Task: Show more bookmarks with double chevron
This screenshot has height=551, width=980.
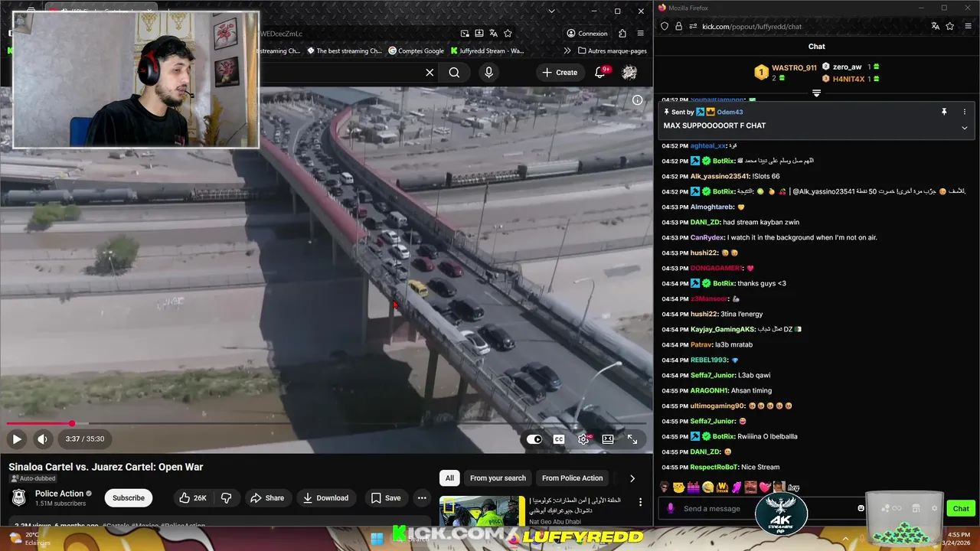Action: (x=567, y=51)
